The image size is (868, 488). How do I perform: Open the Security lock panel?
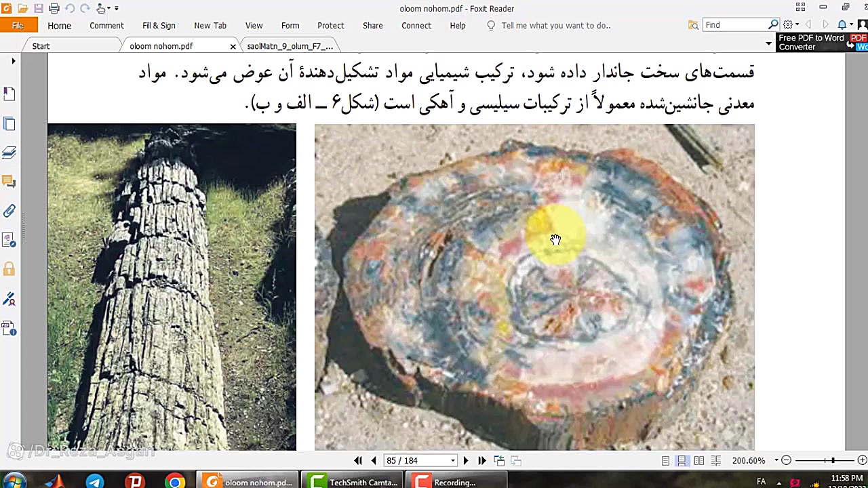point(9,269)
